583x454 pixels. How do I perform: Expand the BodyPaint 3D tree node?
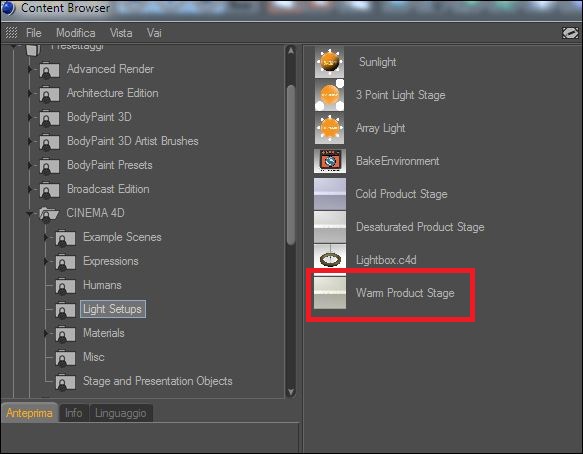(30, 117)
